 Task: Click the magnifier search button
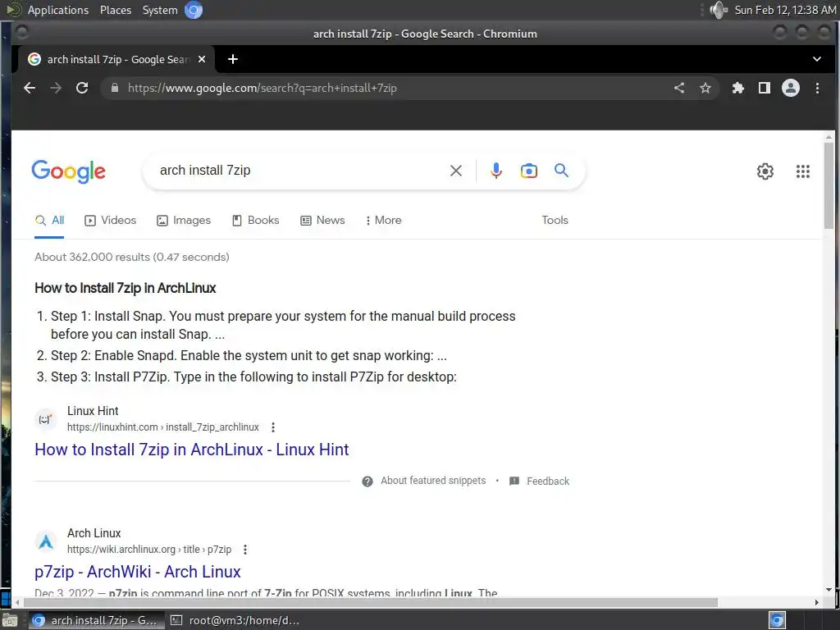561,171
